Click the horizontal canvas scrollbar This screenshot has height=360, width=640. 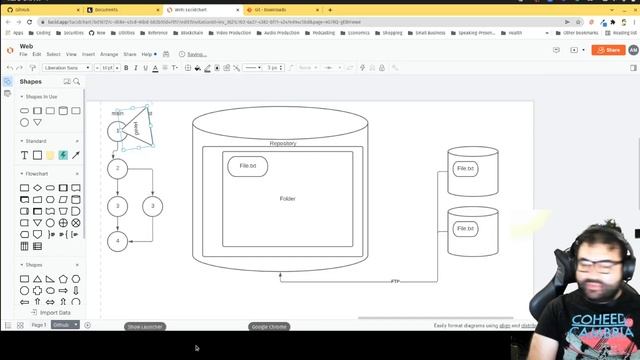point(436,318)
